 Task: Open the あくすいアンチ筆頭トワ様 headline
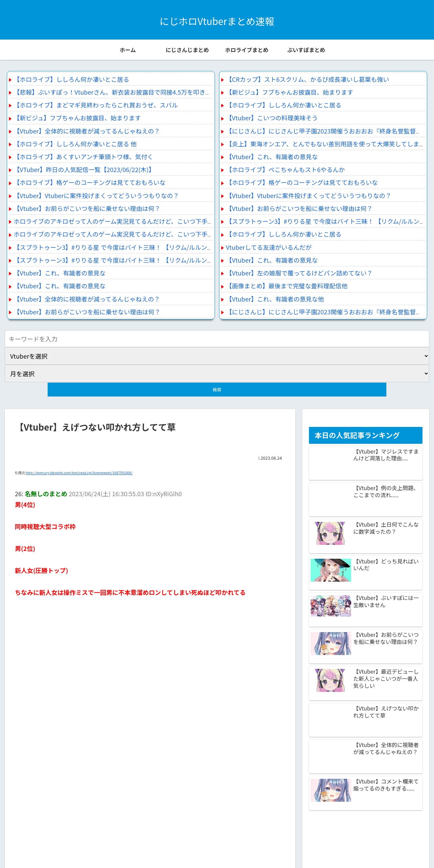83,157
